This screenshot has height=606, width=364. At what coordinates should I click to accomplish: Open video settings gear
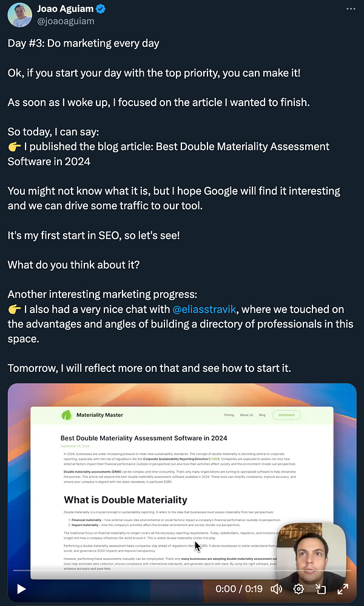(298, 589)
